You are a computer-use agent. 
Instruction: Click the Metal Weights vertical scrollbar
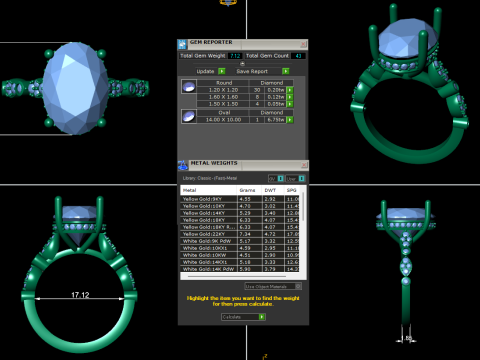pos(303,207)
